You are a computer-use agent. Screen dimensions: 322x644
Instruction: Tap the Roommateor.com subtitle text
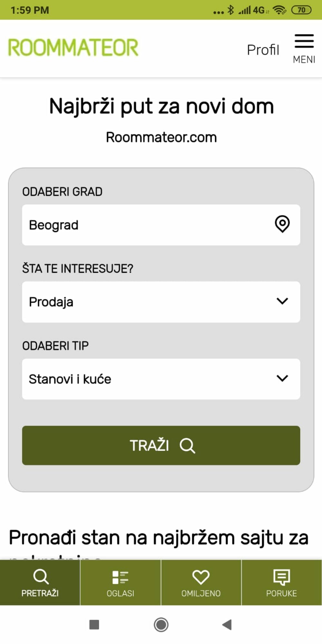click(x=161, y=137)
